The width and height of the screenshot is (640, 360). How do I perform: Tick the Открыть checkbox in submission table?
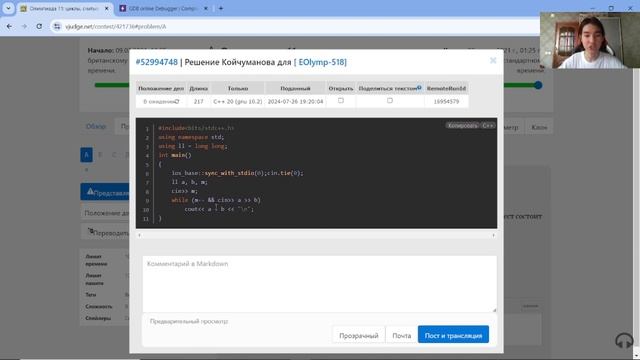[x=341, y=100]
